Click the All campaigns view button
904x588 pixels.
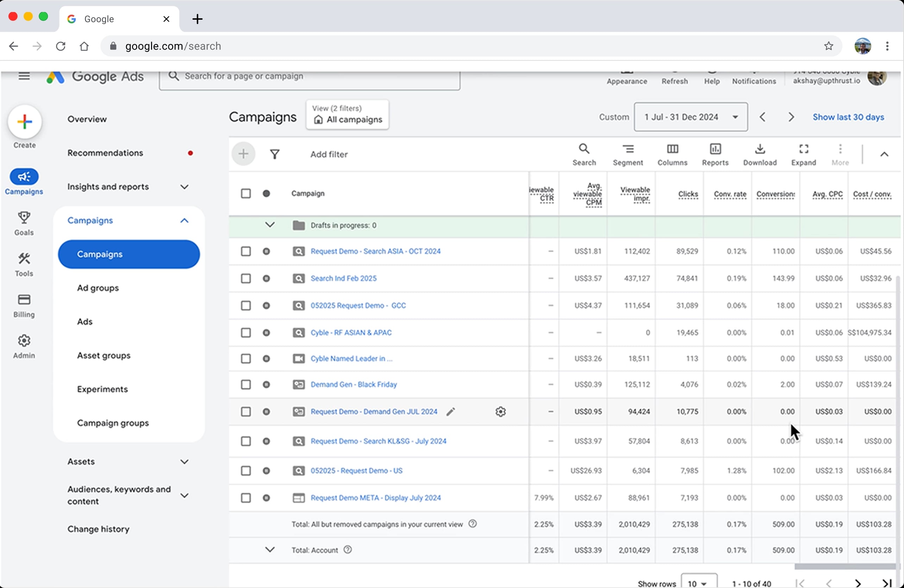coord(347,115)
